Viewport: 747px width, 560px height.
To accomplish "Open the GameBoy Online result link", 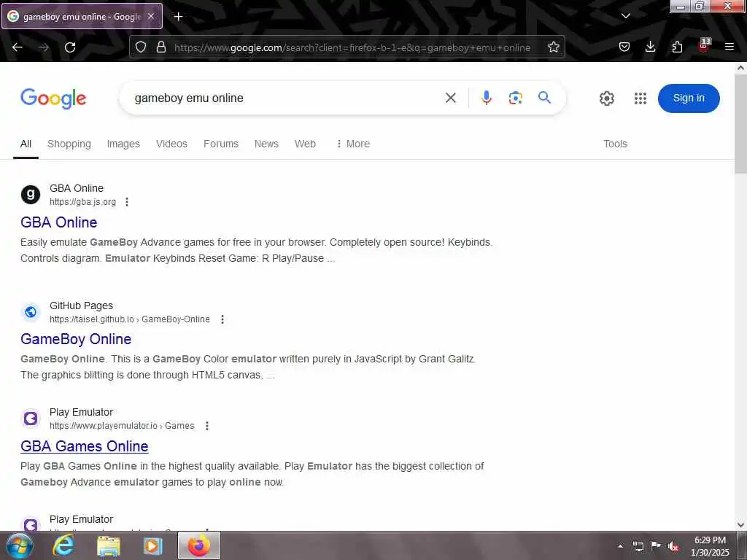I will [x=76, y=339].
